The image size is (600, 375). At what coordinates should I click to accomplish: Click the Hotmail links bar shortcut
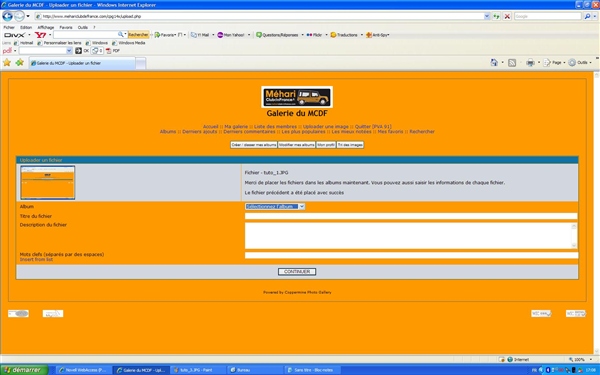pyautogui.click(x=23, y=43)
